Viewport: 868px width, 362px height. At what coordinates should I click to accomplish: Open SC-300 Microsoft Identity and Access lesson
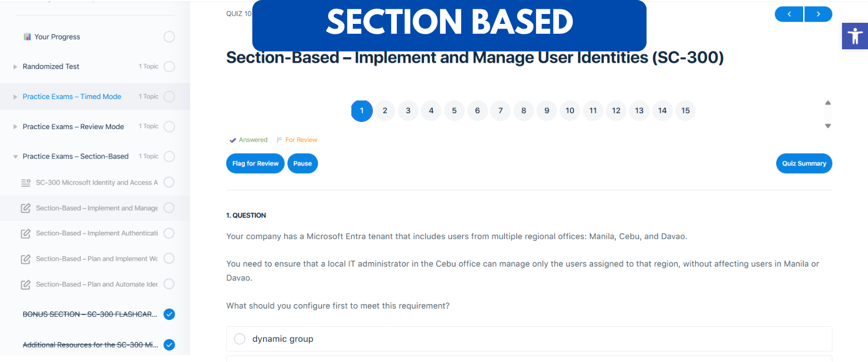coord(97,183)
